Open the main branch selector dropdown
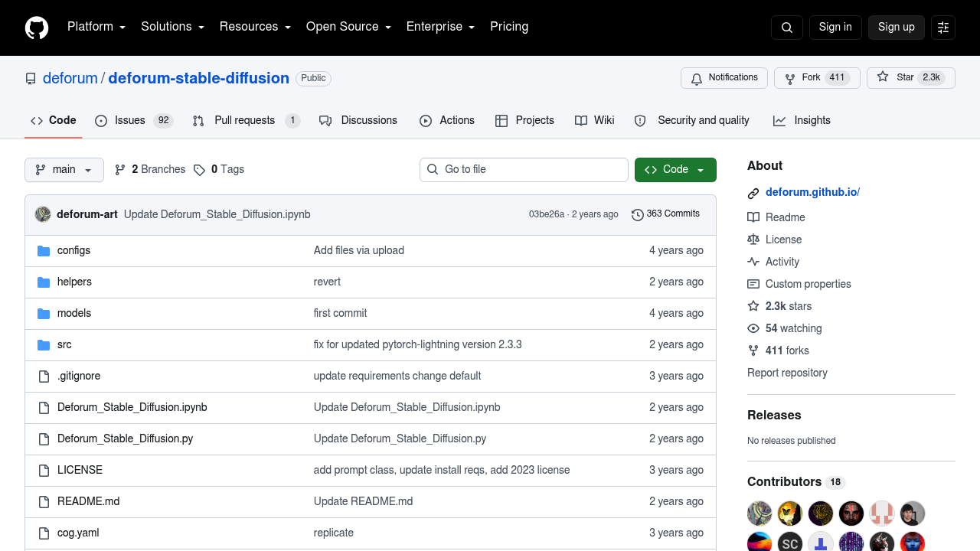Image resolution: width=980 pixels, height=551 pixels. (x=64, y=170)
